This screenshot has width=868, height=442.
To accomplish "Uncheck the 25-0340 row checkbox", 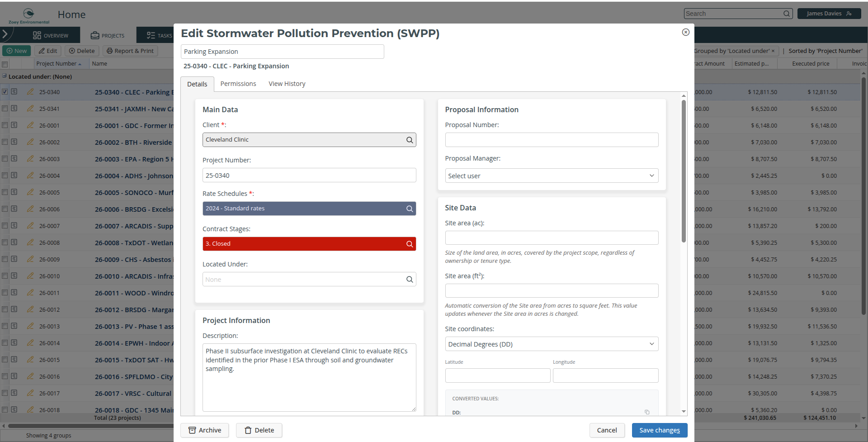I will 5,92.
